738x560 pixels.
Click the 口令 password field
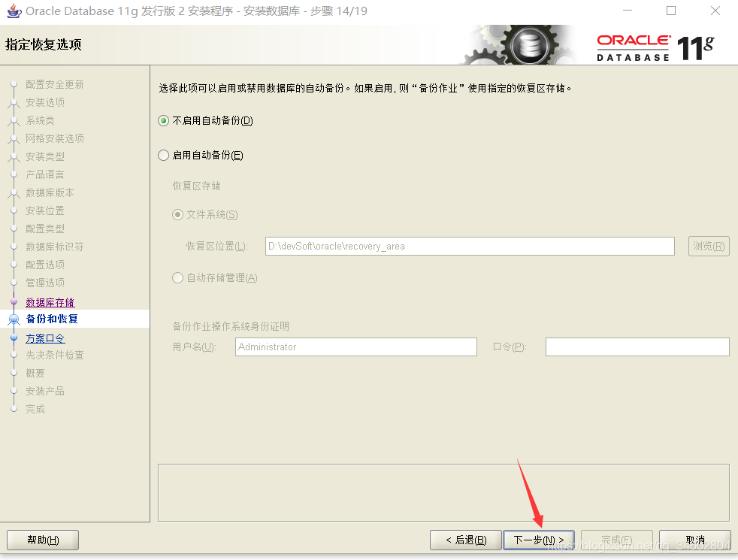(x=637, y=347)
